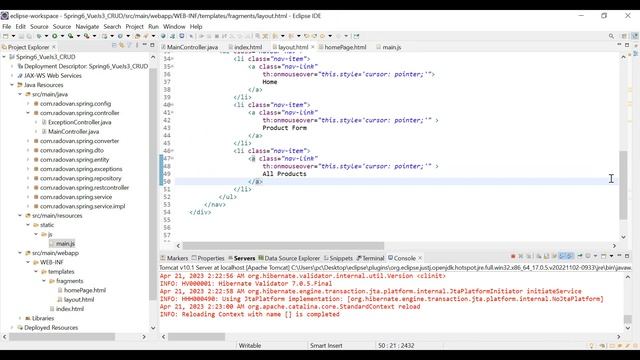
Task: Click the Debug bug icon in toolbar
Action: pos(39,36)
